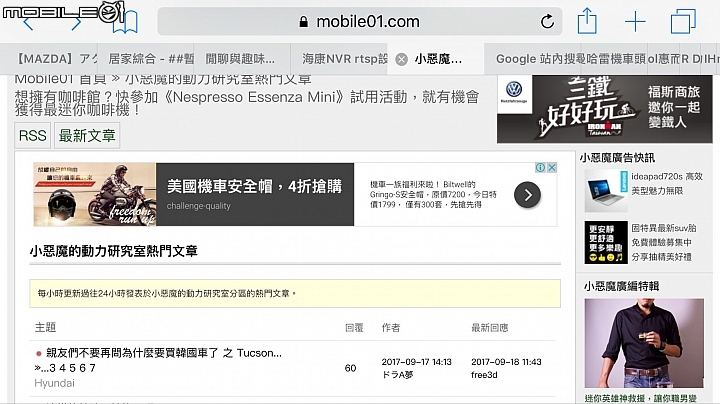View author ドラA夢 profile

point(397,375)
